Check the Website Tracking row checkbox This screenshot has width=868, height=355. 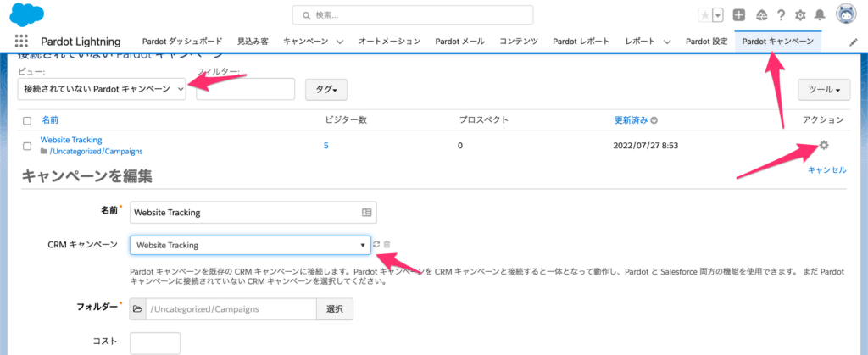click(x=27, y=146)
